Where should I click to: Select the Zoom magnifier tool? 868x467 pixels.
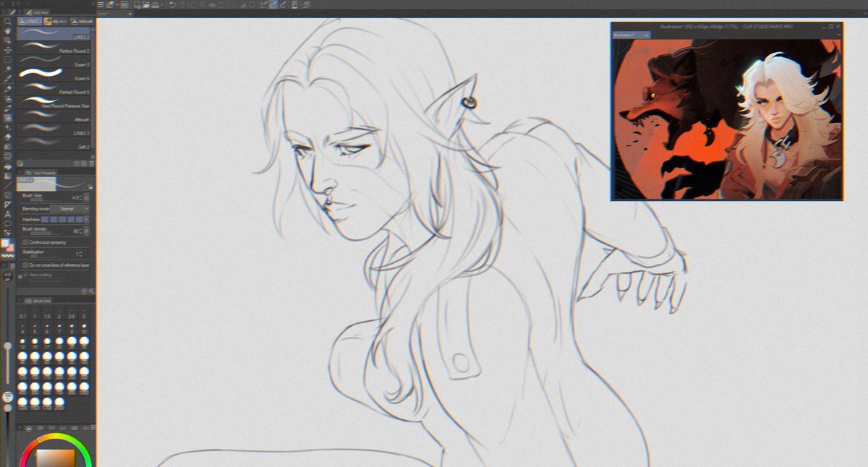pyautogui.click(x=7, y=20)
